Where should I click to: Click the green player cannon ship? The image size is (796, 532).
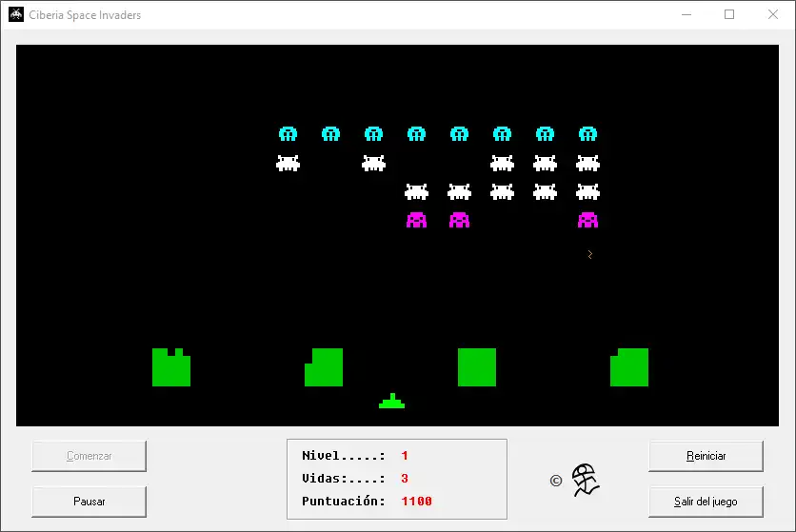click(392, 401)
